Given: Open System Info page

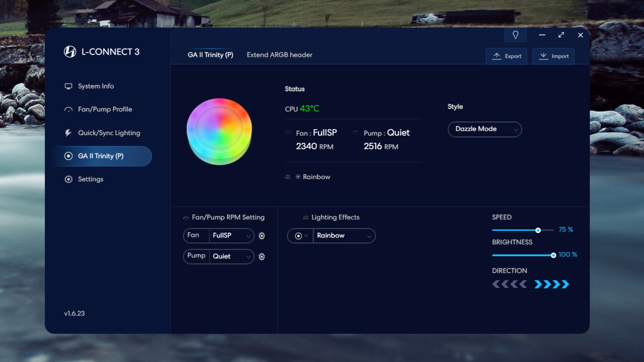Looking at the screenshot, I should pos(96,86).
